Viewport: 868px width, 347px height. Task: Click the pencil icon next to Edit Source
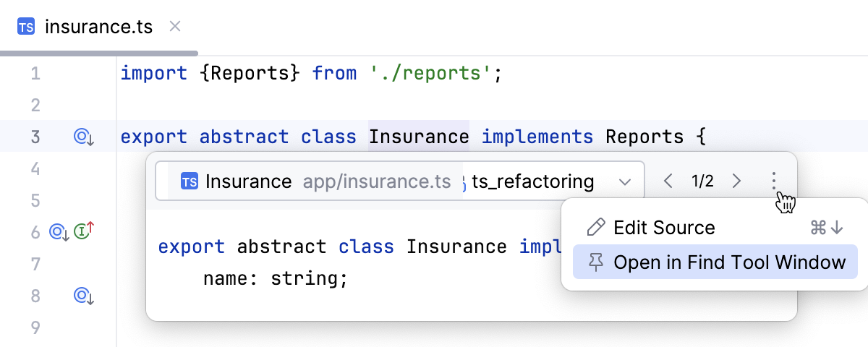(x=596, y=228)
